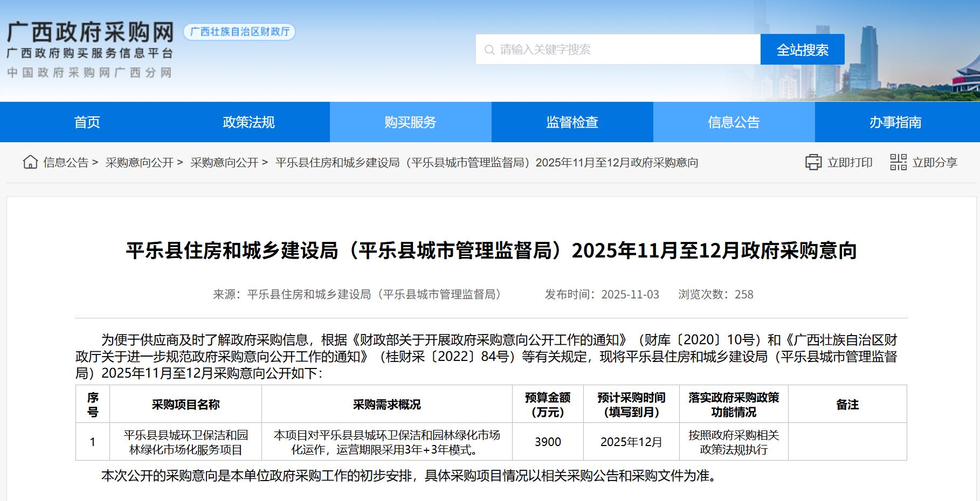Click 立即打印 to print page
The image size is (980, 501).
coord(850,163)
